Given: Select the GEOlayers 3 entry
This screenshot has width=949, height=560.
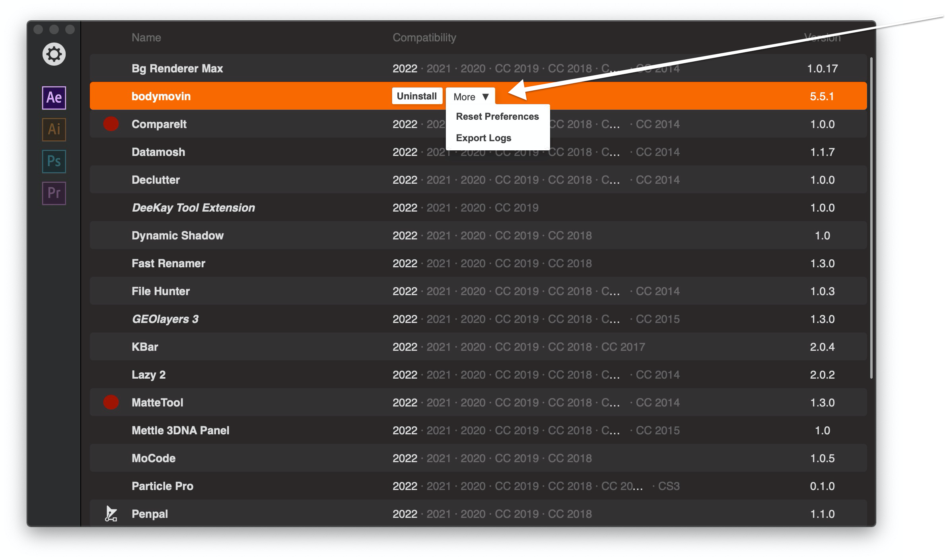Looking at the screenshot, I should [x=165, y=319].
